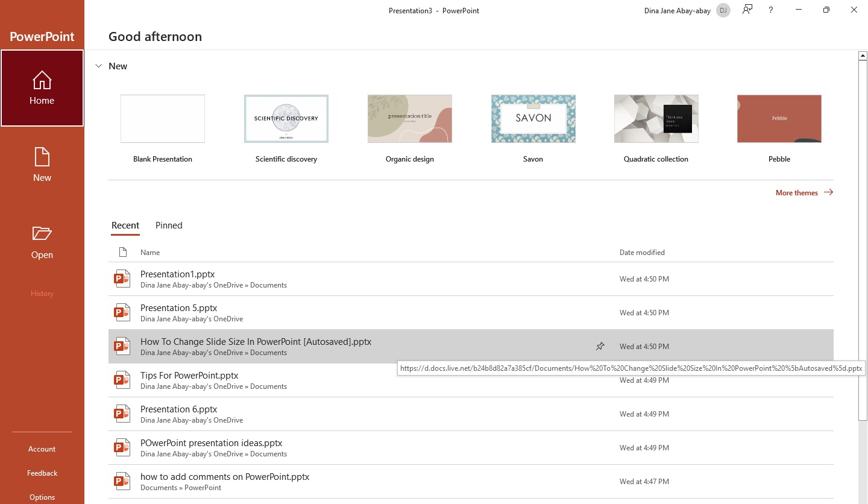Open the PowerPoint file icon for Presentation1.pptx
Image resolution: width=868 pixels, height=504 pixels.
122,279
